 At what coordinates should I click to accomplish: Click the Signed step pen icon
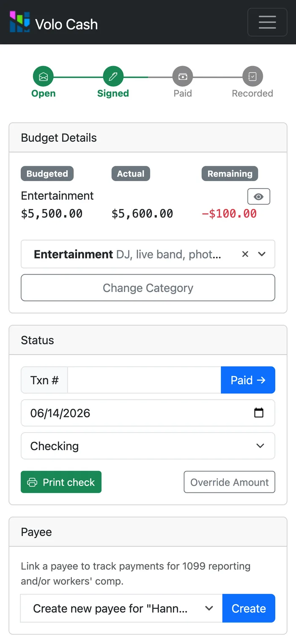tap(113, 77)
